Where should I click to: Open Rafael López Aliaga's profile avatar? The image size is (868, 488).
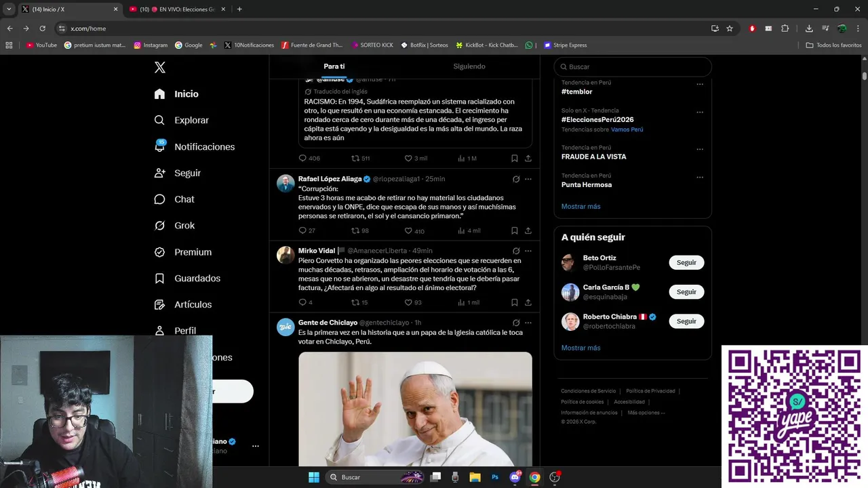(285, 183)
